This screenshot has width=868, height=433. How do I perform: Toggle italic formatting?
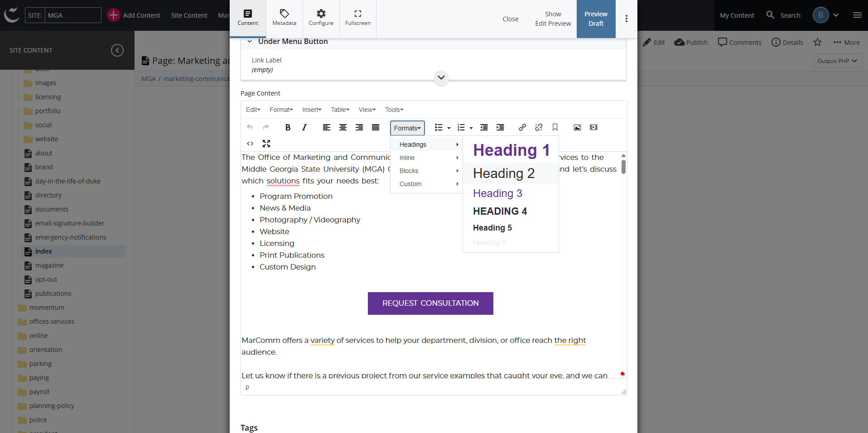coord(304,127)
